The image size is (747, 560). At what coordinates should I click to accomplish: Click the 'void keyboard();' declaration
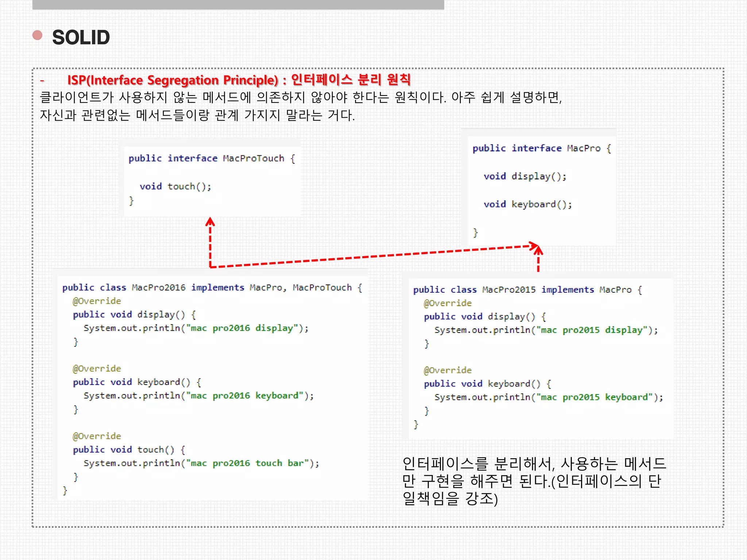[528, 204]
